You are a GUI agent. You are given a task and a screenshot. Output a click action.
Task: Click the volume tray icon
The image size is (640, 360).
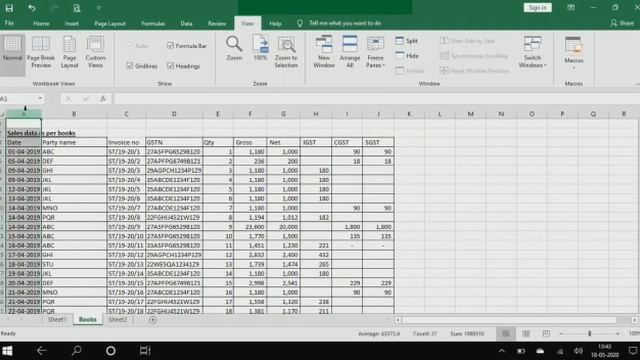coord(578,351)
